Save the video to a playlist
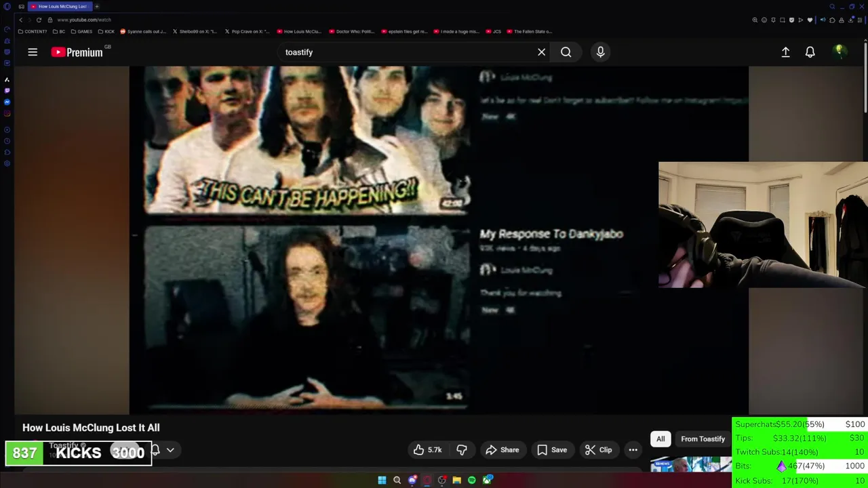 552,450
